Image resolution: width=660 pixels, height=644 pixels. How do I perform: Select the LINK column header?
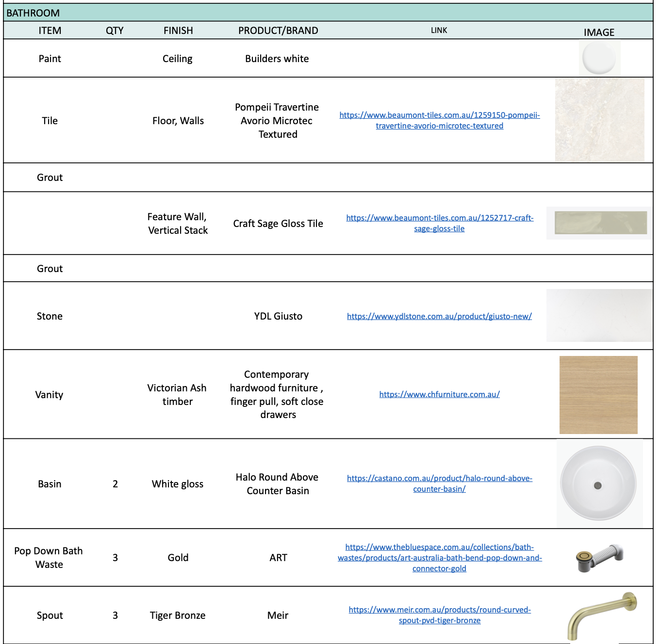(x=439, y=30)
